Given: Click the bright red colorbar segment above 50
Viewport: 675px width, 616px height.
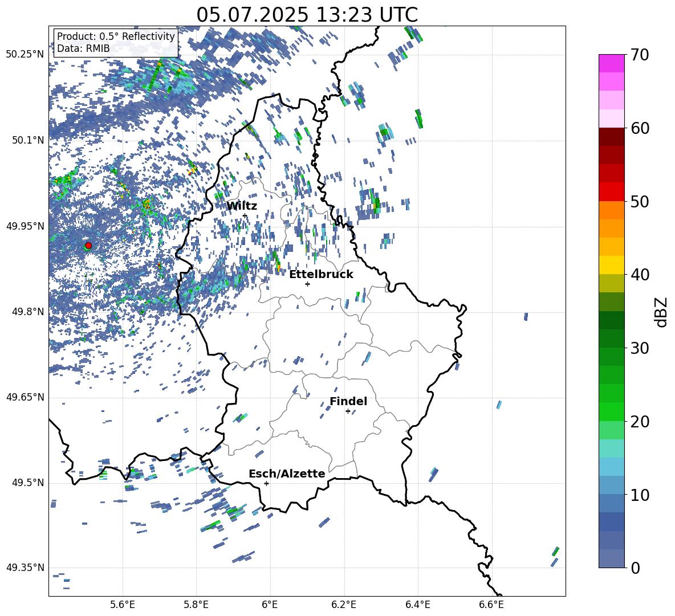Looking at the screenshot, I should pyautogui.click(x=612, y=192).
